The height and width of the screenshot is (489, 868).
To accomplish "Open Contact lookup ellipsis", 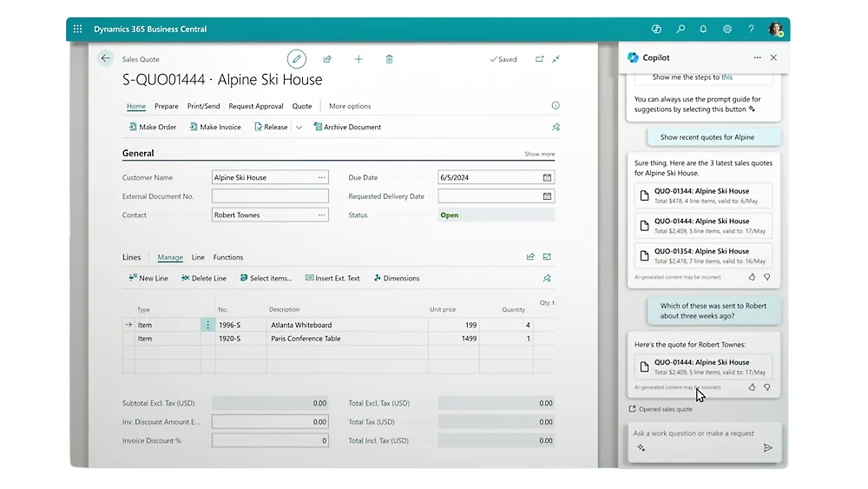I will [322, 215].
